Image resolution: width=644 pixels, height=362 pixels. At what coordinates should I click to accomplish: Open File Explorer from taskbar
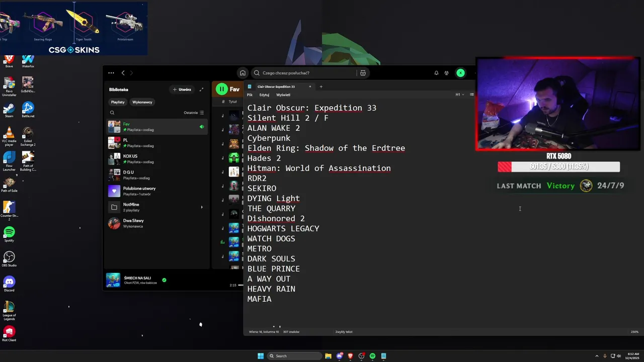click(328, 356)
